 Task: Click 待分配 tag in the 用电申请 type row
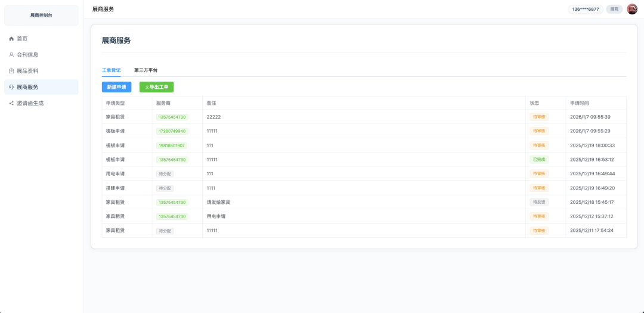click(x=165, y=173)
